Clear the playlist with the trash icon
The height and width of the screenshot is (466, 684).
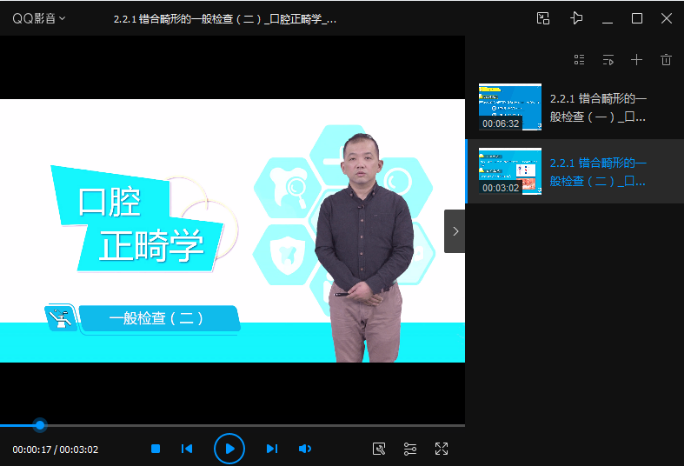666,61
